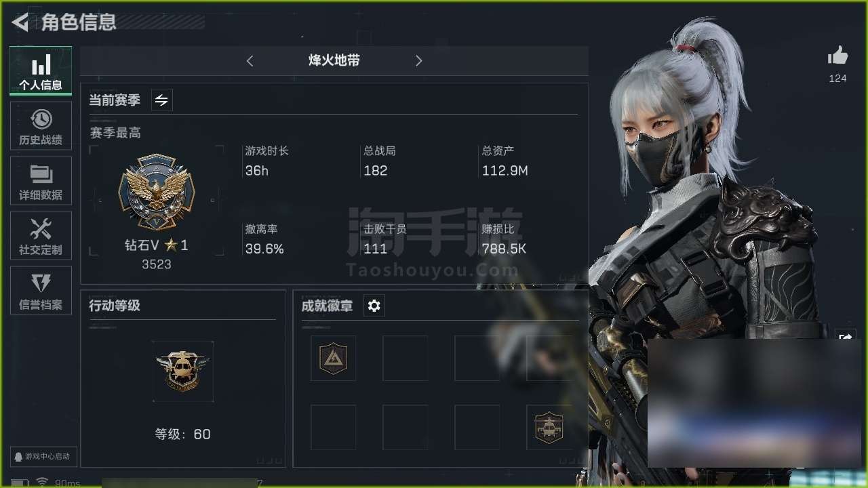868x488 pixels.
Task: Click the Wi-Fi latency indicator
Action: pos(58,483)
